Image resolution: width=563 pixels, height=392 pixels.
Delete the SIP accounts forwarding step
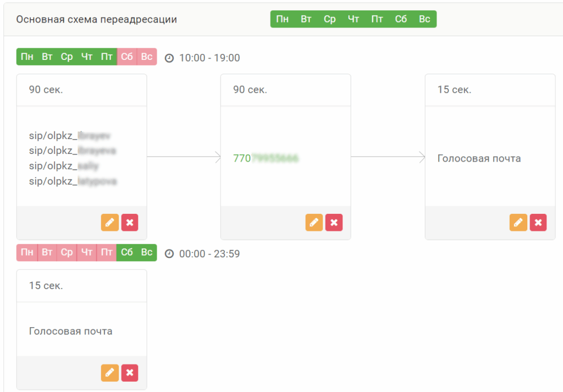(130, 223)
